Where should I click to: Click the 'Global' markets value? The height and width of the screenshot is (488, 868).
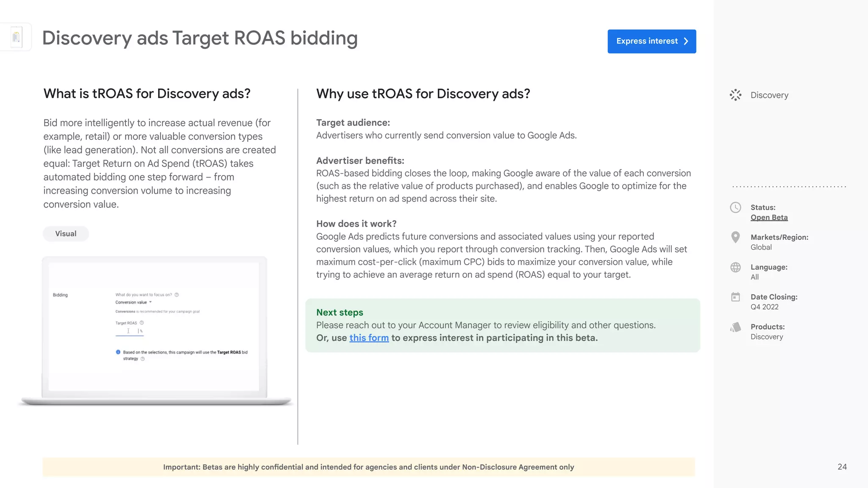(761, 247)
